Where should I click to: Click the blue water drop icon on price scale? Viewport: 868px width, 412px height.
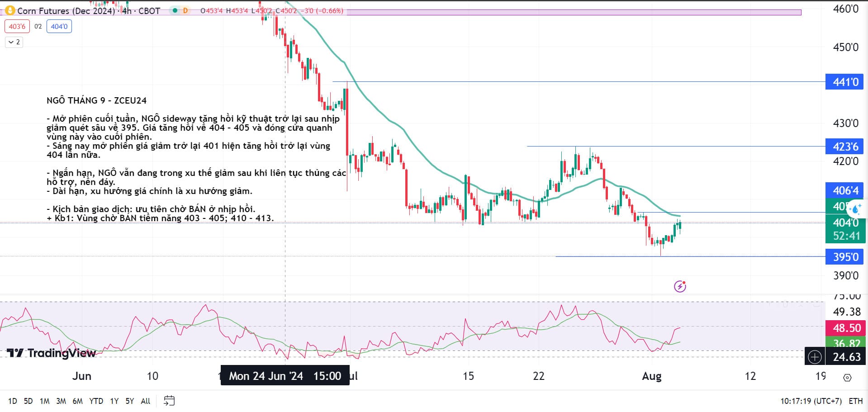click(855, 209)
